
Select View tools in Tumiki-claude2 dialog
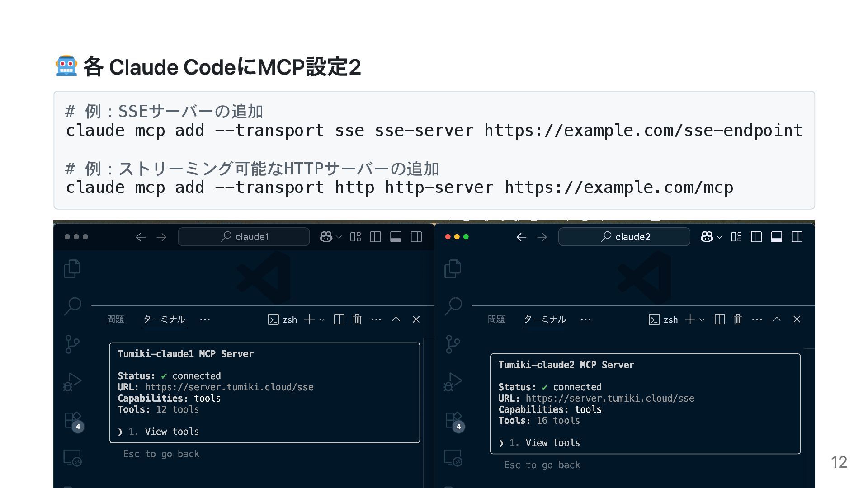(552, 443)
